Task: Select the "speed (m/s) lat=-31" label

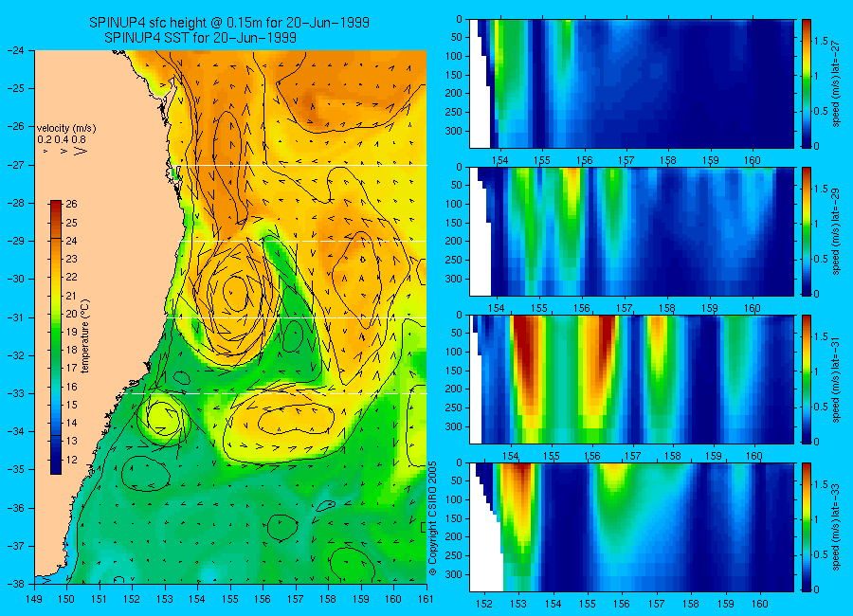Action: (837, 380)
